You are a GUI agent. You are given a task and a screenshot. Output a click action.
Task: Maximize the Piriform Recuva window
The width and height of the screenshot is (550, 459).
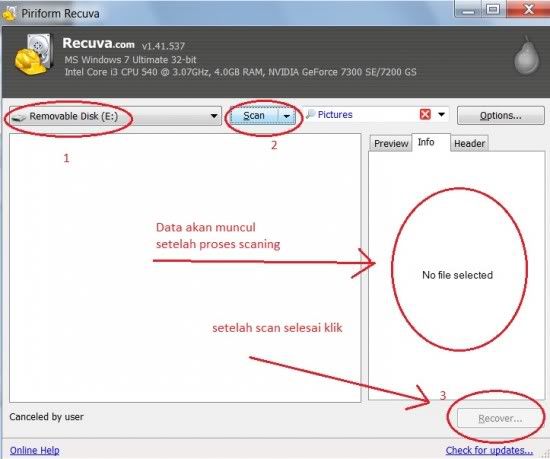(493, 9)
